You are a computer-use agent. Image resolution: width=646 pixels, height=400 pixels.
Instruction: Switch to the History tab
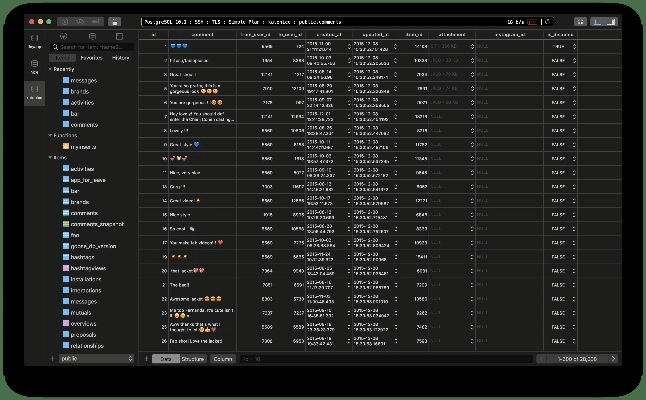click(119, 58)
